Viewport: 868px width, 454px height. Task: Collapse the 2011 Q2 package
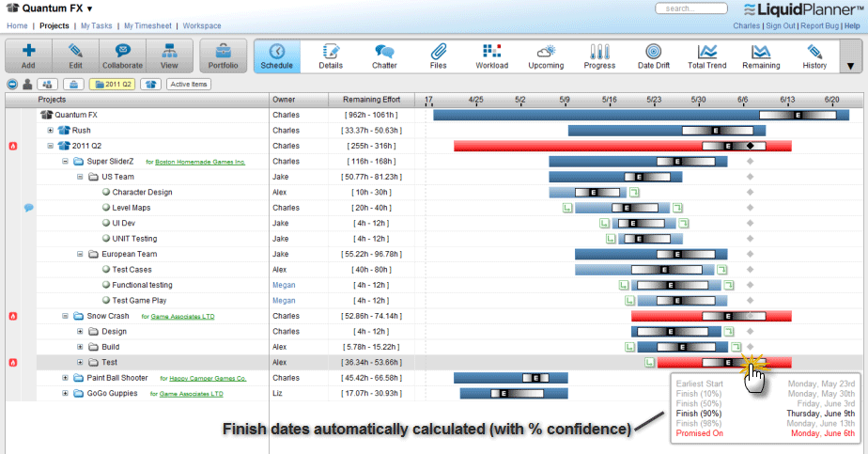pyautogui.click(x=51, y=146)
